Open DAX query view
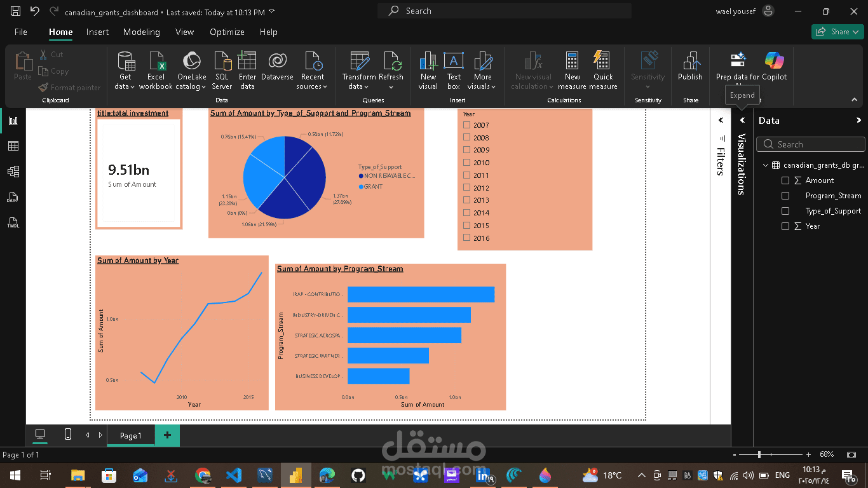868x488 pixels. pos(13,197)
